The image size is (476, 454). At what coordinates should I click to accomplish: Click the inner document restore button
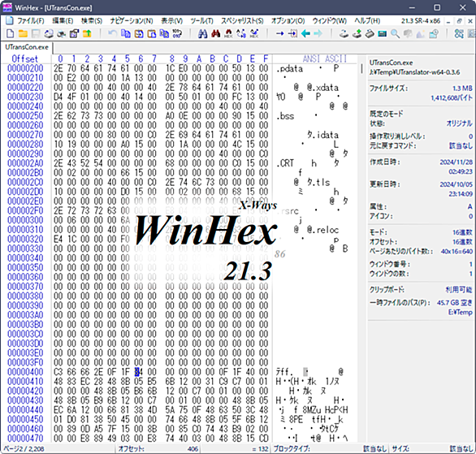click(459, 21)
